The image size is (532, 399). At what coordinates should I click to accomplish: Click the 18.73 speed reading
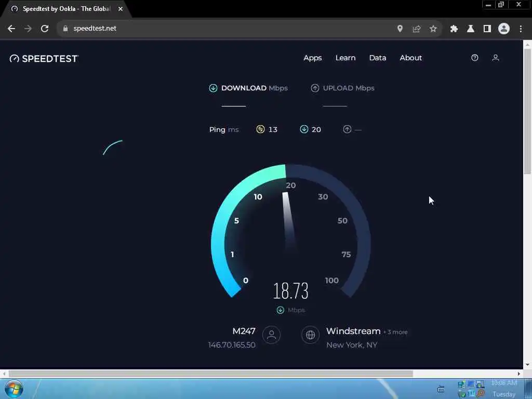pos(291,291)
